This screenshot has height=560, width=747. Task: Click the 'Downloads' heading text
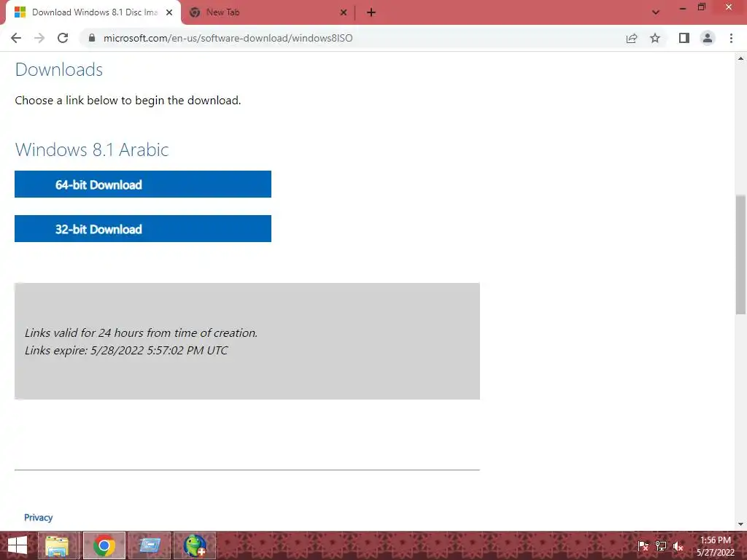59,69
